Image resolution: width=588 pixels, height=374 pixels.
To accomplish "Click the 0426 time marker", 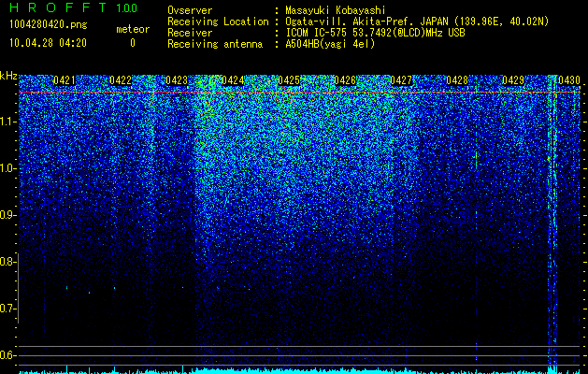I will 345,80.
